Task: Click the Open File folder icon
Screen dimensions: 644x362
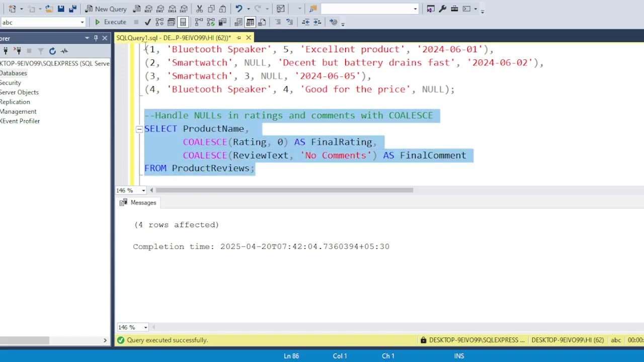Action: (49, 9)
